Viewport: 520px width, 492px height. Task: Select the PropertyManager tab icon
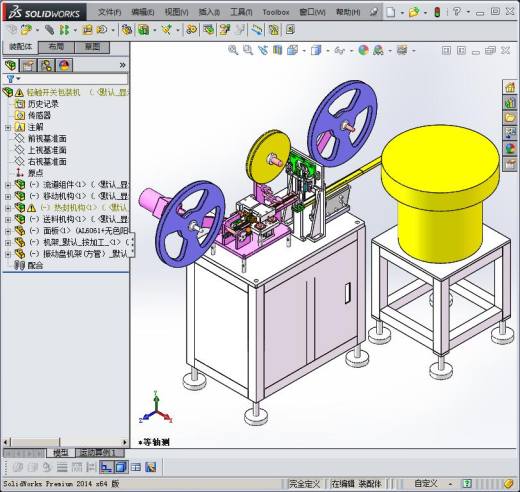pyautogui.click(x=28, y=65)
